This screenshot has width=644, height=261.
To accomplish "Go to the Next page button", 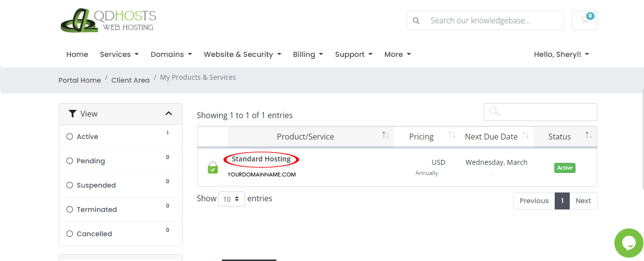I will (x=583, y=201).
